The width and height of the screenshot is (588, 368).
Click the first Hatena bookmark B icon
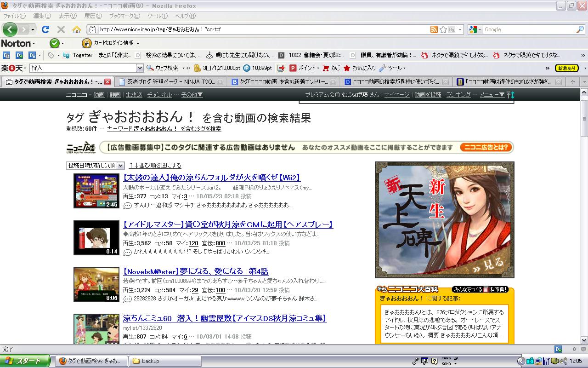(6, 55)
